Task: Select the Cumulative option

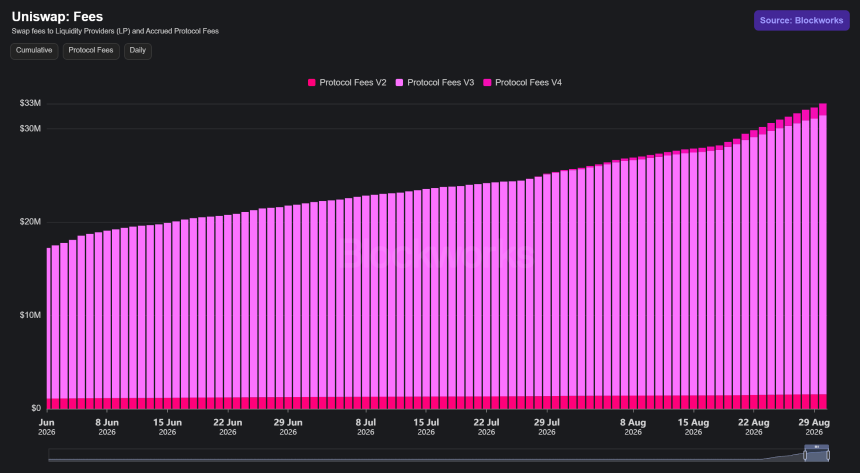Action: [34, 51]
